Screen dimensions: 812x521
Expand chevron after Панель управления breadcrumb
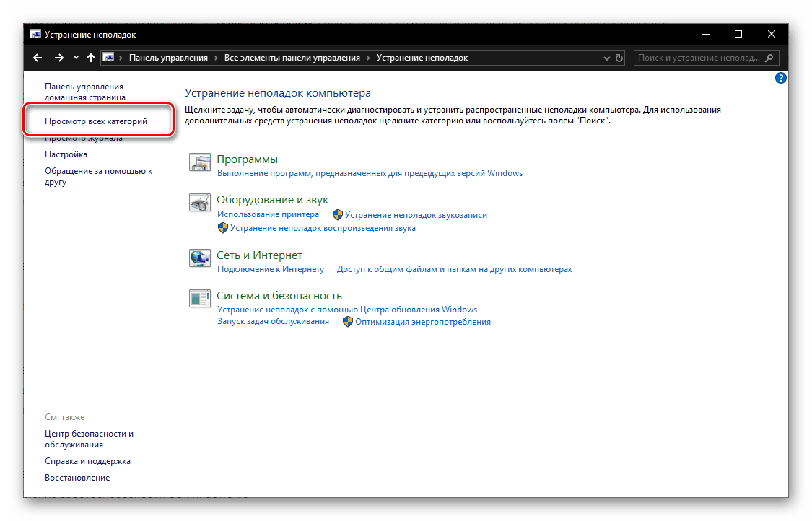pos(216,58)
